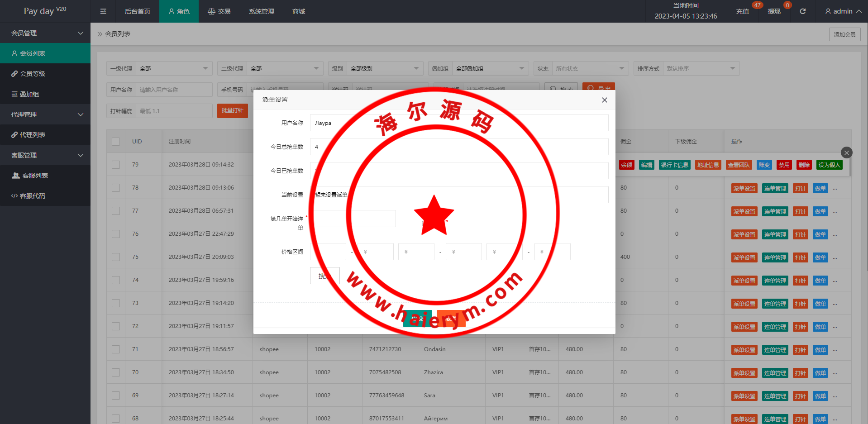The image size is (868, 424).
Task: Check the checkbox for UID 78 row
Action: pyautogui.click(x=116, y=188)
